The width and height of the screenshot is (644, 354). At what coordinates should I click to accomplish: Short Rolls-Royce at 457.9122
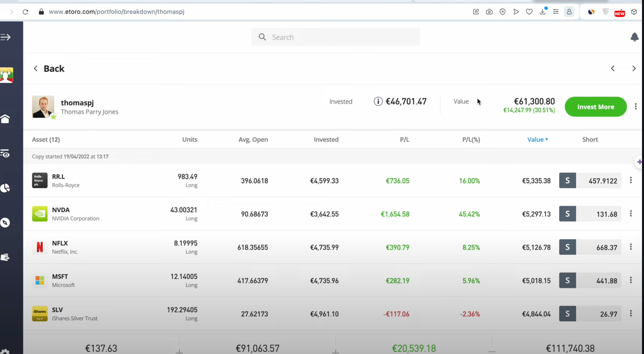590,180
